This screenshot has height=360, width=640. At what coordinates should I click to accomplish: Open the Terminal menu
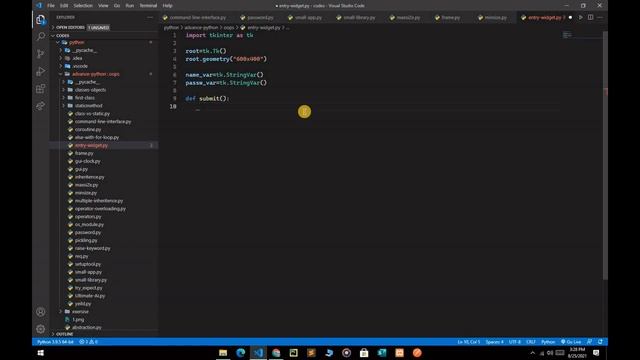(148, 6)
